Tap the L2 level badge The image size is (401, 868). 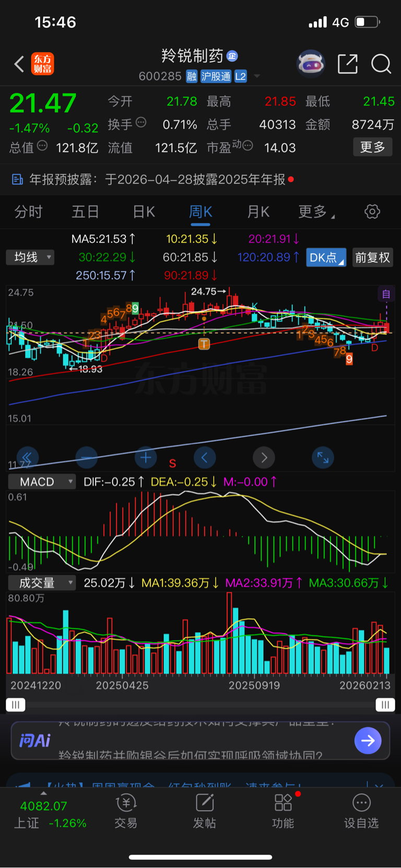pyautogui.click(x=240, y=77)
